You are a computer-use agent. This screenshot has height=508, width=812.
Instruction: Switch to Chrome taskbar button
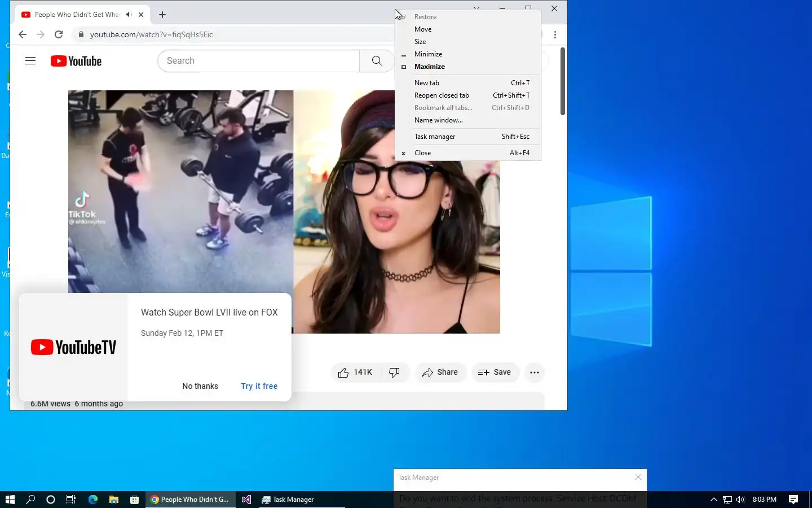191,500
